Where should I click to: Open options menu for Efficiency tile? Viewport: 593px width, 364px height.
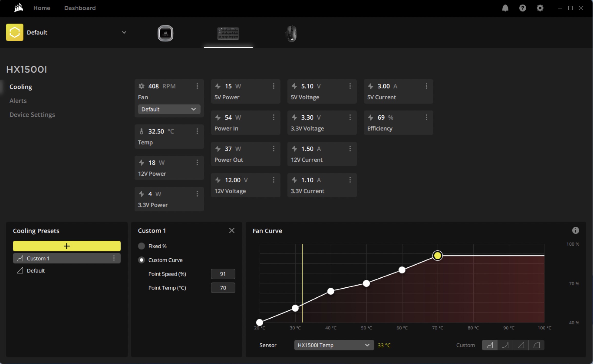426,117
